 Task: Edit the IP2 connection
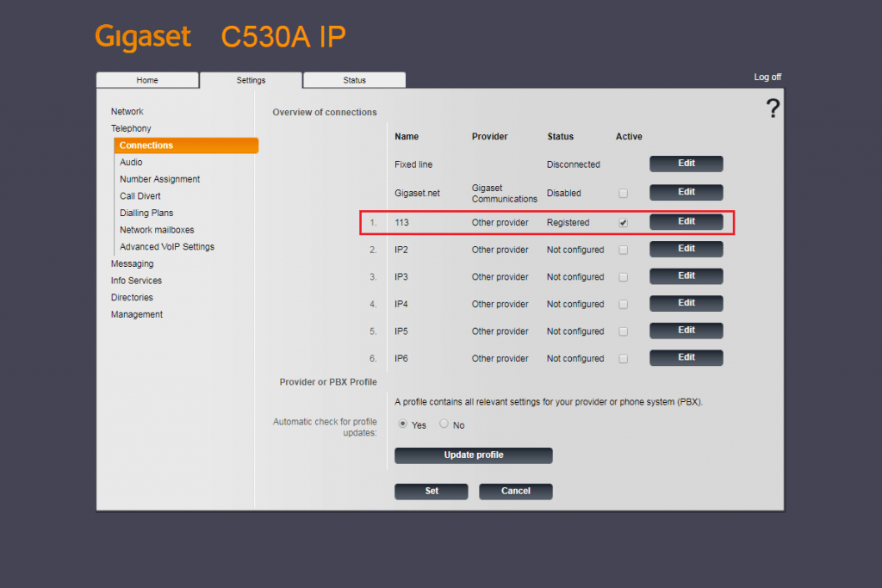686,249
